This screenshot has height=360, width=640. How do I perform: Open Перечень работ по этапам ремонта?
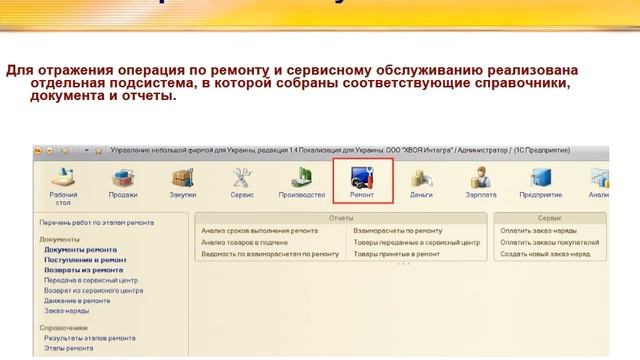coord(97,223)
